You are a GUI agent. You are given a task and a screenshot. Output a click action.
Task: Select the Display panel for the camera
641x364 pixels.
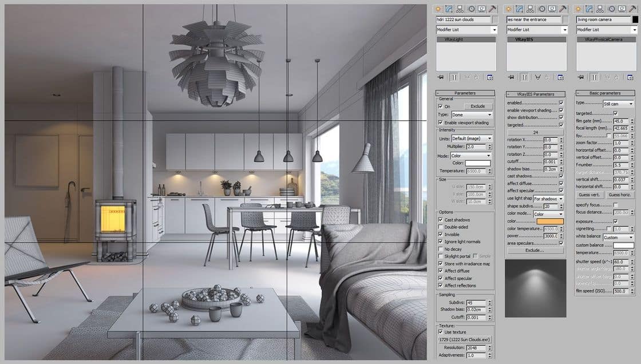click(622, 8)
